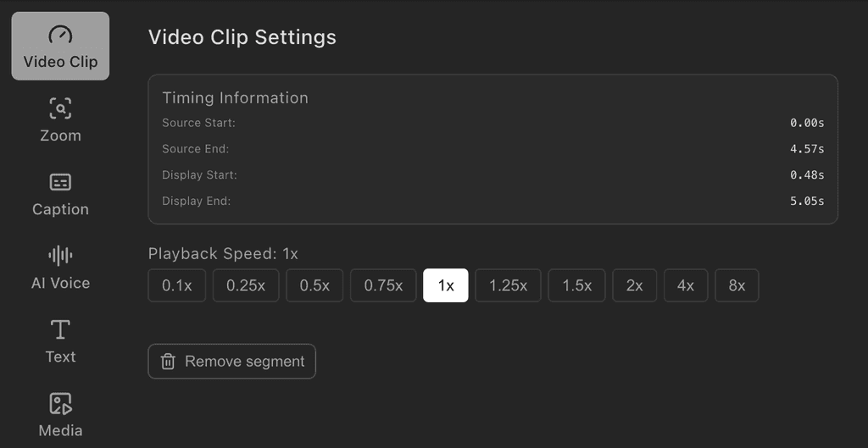Screen dimensions: 868x448
Task: Click trash icon in Remove segment
Action: (x=168, y=362)
